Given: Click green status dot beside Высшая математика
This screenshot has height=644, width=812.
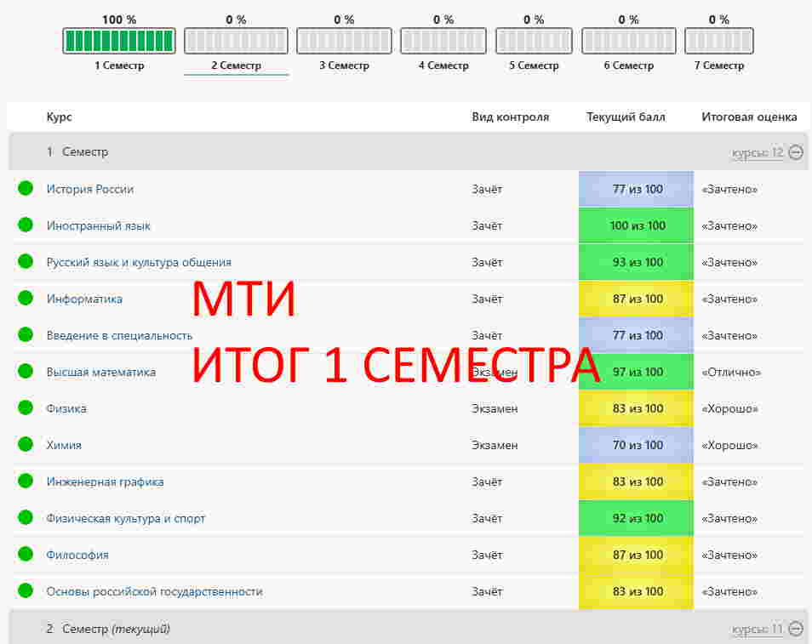Looking at the screenshot, I should [26, 372].
